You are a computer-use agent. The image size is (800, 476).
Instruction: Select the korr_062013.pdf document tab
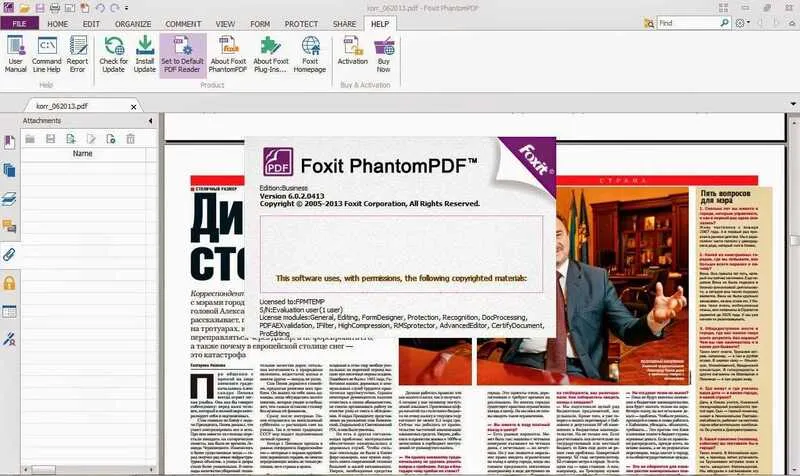point(62,106)
